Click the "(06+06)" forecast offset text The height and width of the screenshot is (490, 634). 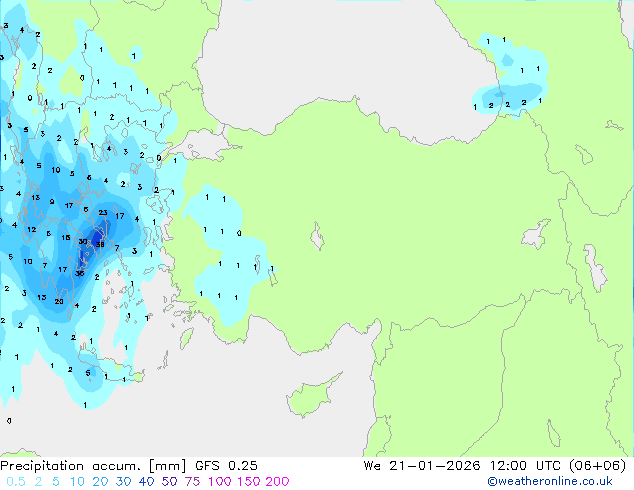[597, 466]
